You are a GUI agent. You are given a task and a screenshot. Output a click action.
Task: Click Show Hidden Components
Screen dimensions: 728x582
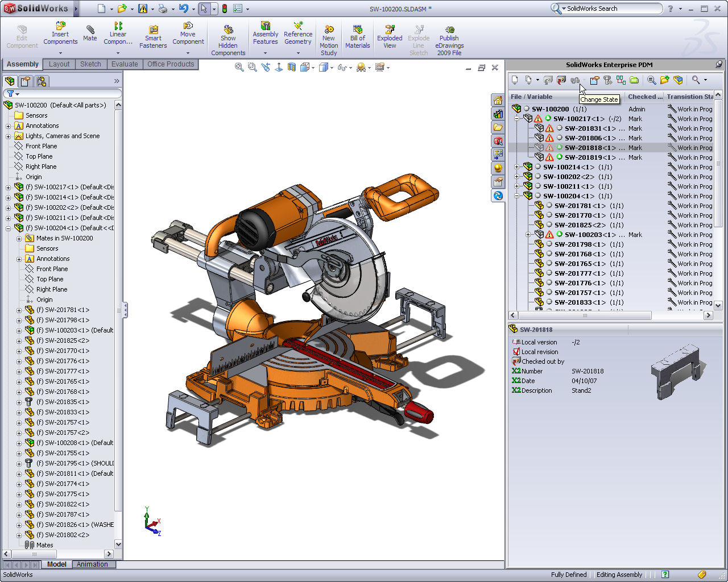coord(228,40)
